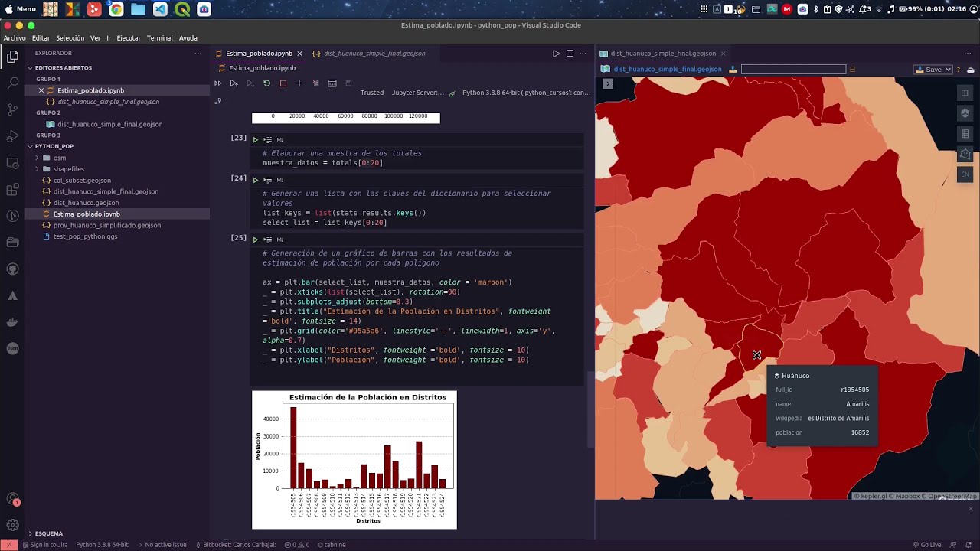980x551 pixels.
Task: Expand cell 25 run options chevron
Action: pyautogui.click(x=268, y=240)
